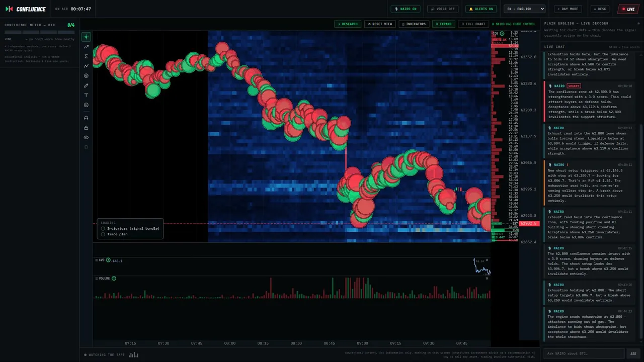Toggle the magnet snap tool
Image resolution: width=644 pixels, height=362 pixels.
click(86, 118)
